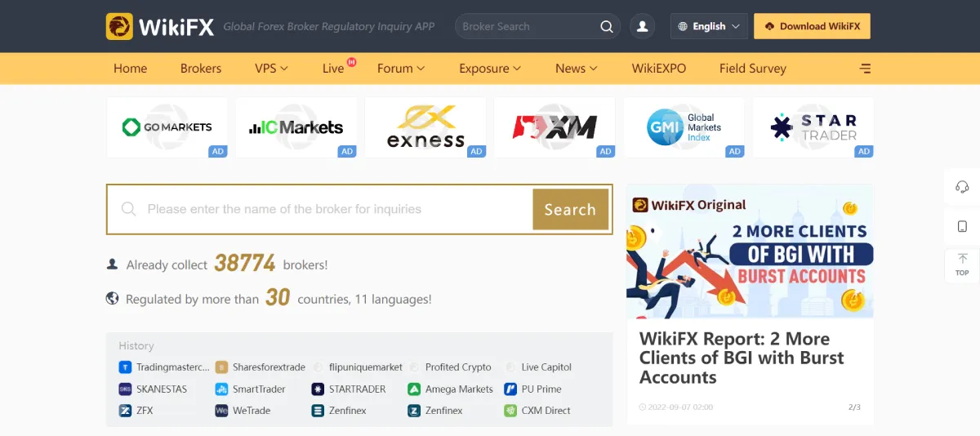
Task: Click the ZFX history logo icon
Action: (125, 411)
